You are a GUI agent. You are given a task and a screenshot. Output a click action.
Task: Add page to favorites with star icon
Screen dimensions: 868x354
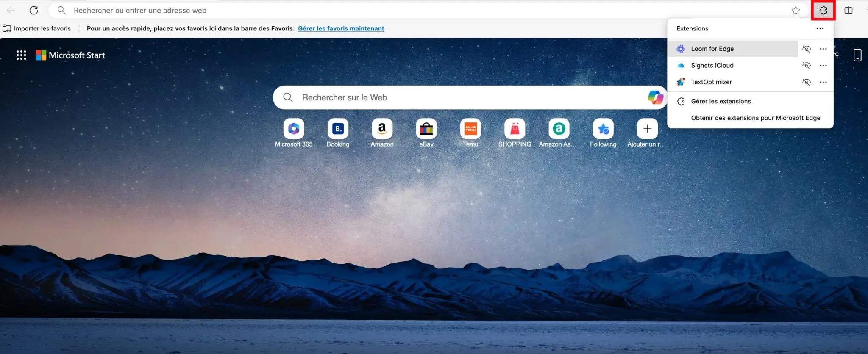(796, 11)
